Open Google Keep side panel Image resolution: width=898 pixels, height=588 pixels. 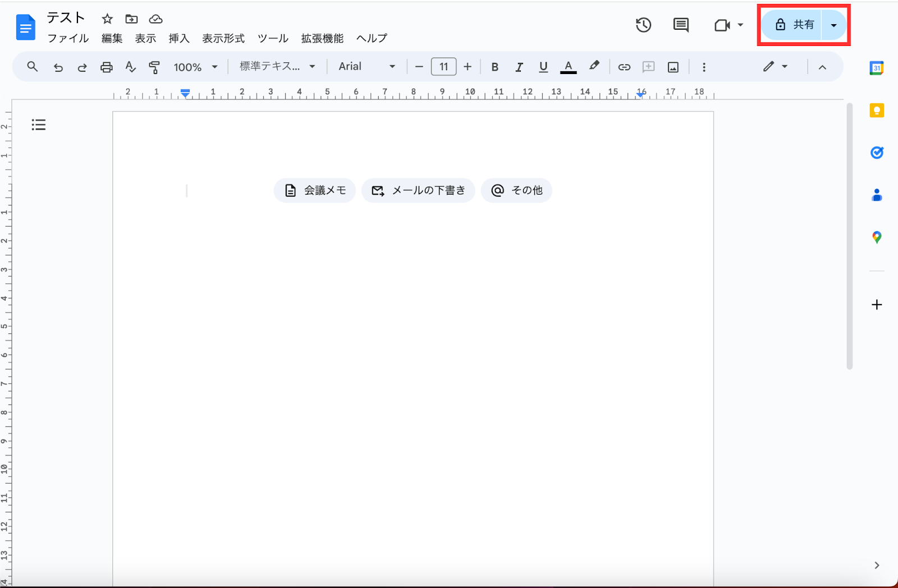pos(877,111)
